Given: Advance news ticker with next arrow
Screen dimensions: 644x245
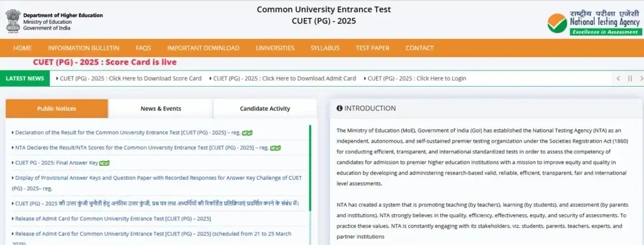Looking at the screenshot, I should pyautogui.click(x=641, y=79).
